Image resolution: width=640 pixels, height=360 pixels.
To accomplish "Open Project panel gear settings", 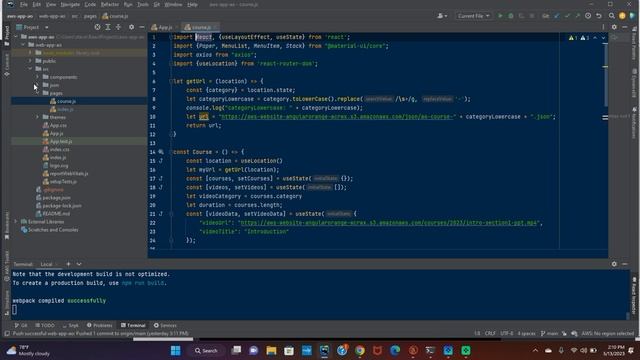I will (131, 27).
